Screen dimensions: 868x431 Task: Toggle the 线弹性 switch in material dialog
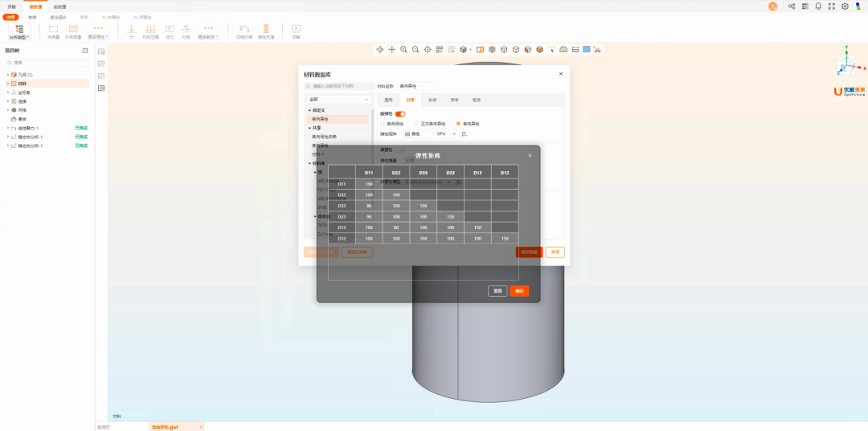tap(400, 114)
